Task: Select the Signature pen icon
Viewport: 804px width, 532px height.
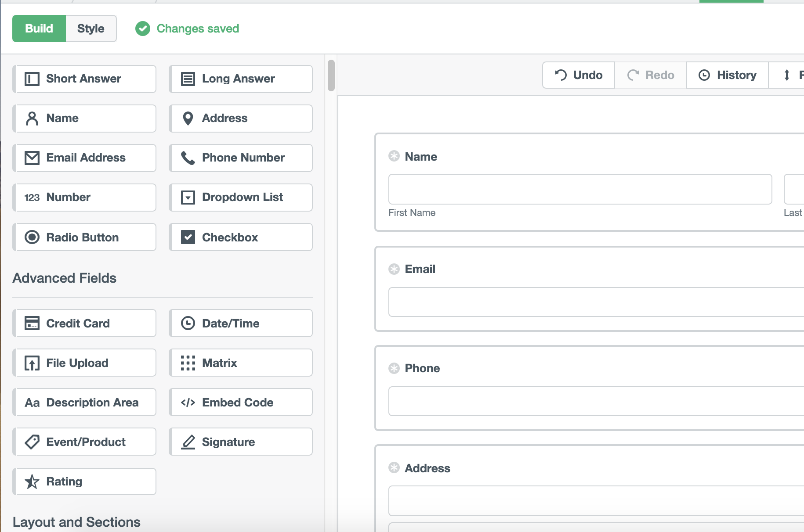Action: 188,442
